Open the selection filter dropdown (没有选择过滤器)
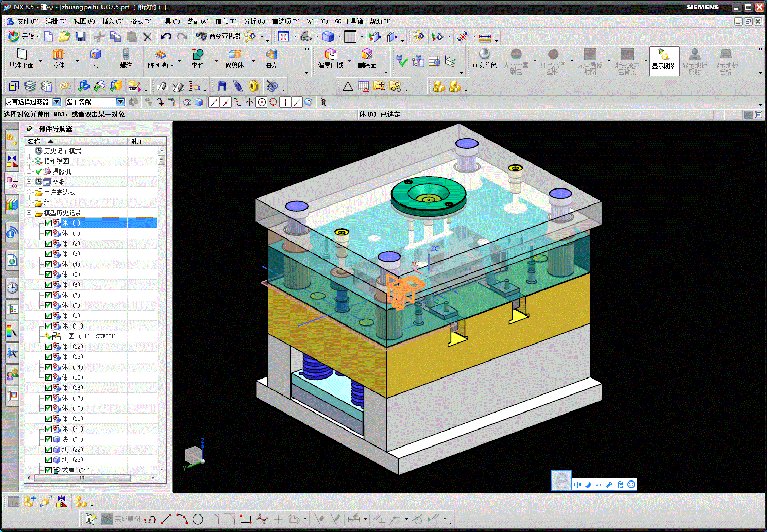The image size is (767, 532). [x=57, y=102]
